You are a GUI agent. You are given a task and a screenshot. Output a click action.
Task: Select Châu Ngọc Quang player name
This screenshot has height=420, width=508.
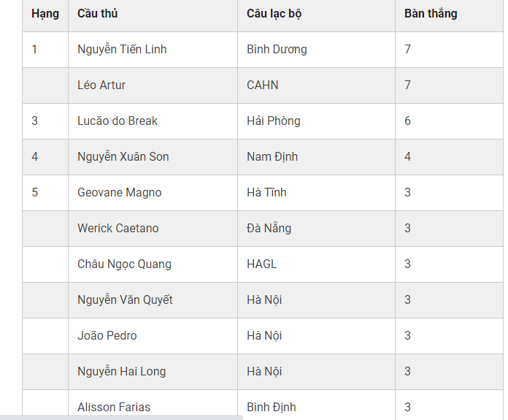[124, 264]
